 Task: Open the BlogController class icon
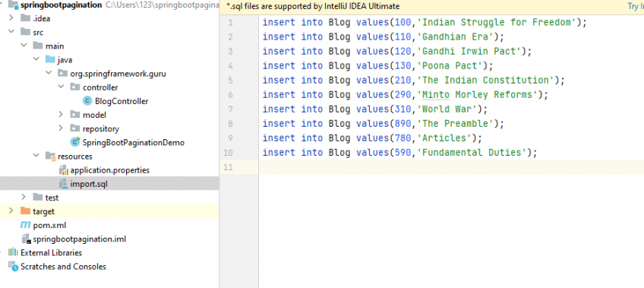coord(87,101)
